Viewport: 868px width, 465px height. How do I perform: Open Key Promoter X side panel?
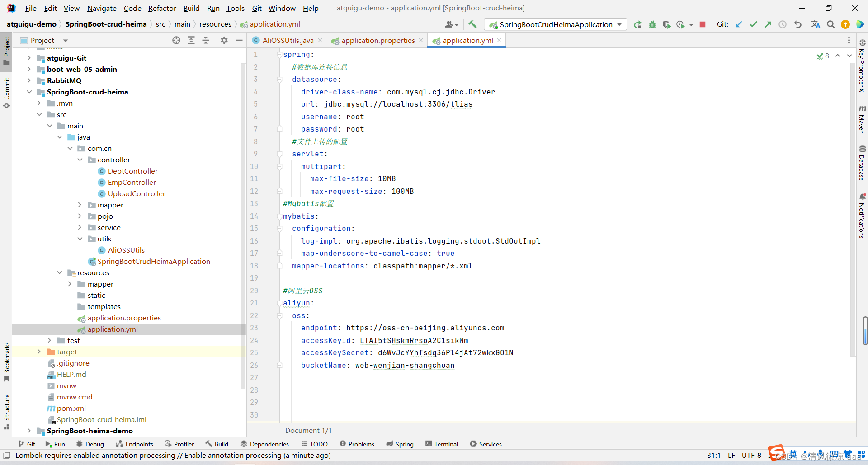pos(862,66)
